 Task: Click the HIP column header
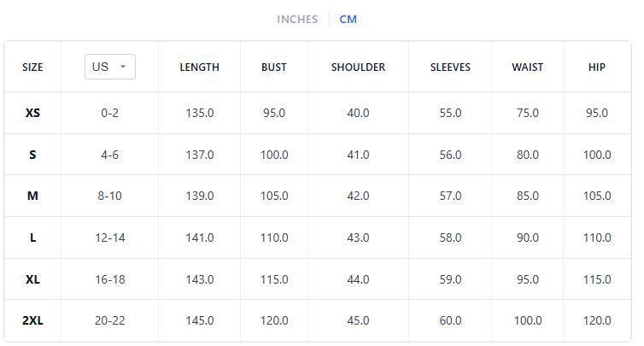click(597, 67)
